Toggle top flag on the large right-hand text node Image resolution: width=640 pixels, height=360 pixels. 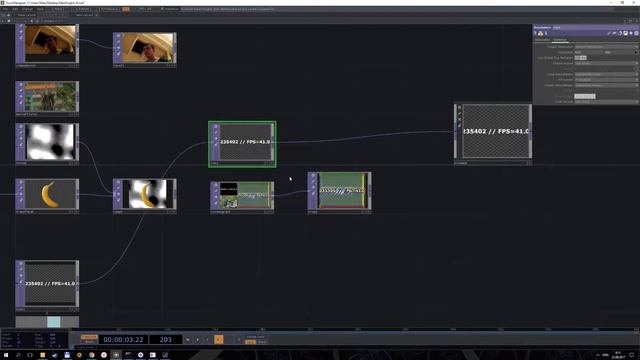459,108
